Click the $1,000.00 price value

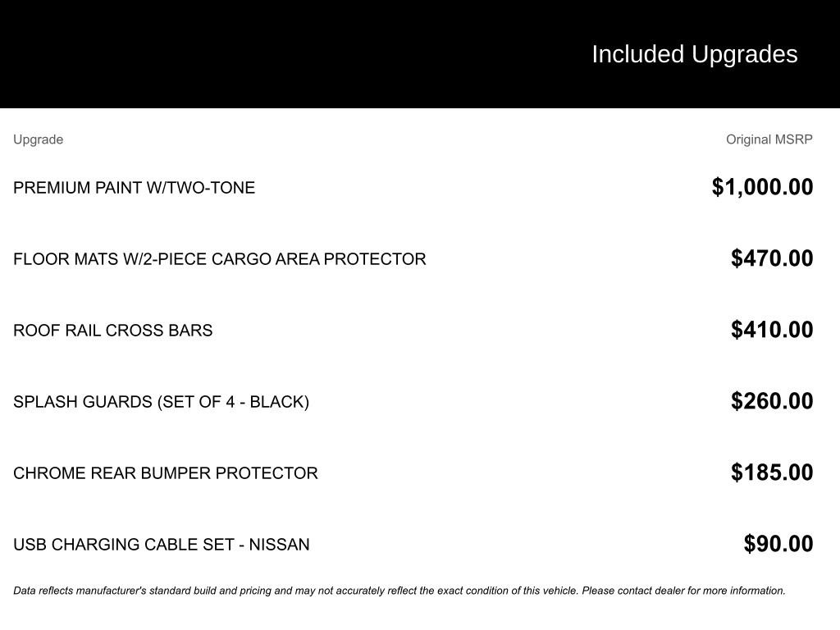click(x=762, y=187)
